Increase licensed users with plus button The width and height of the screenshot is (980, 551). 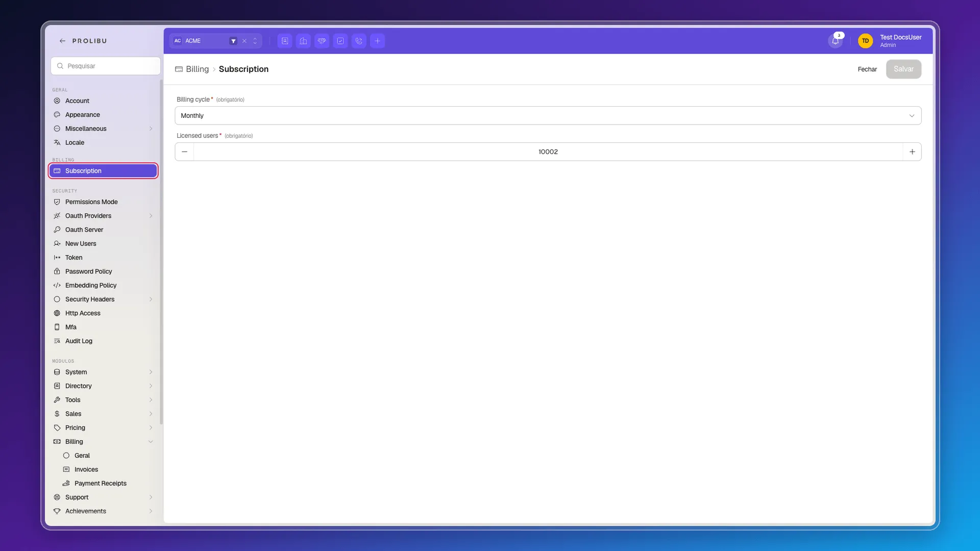pos(912,152)
